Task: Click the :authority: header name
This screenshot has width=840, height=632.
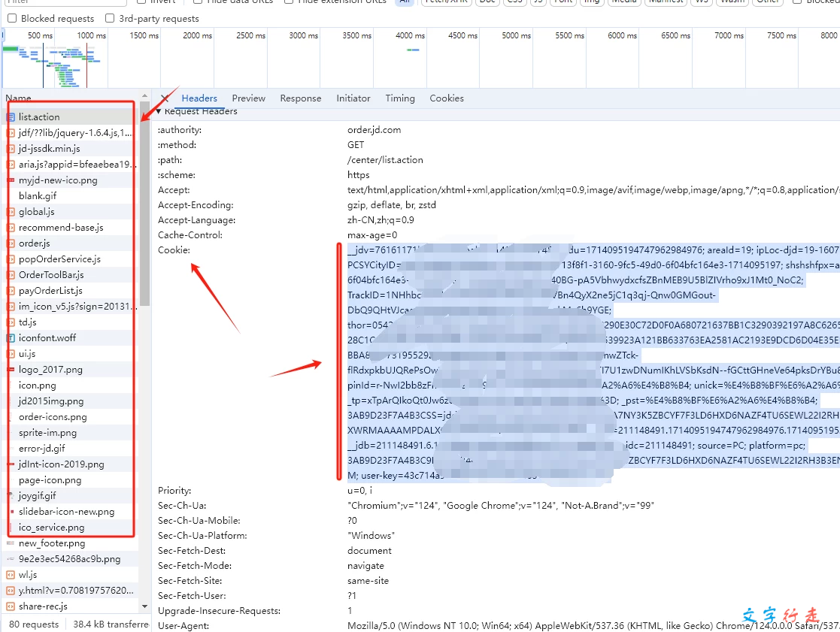Action: click(180, 130)
